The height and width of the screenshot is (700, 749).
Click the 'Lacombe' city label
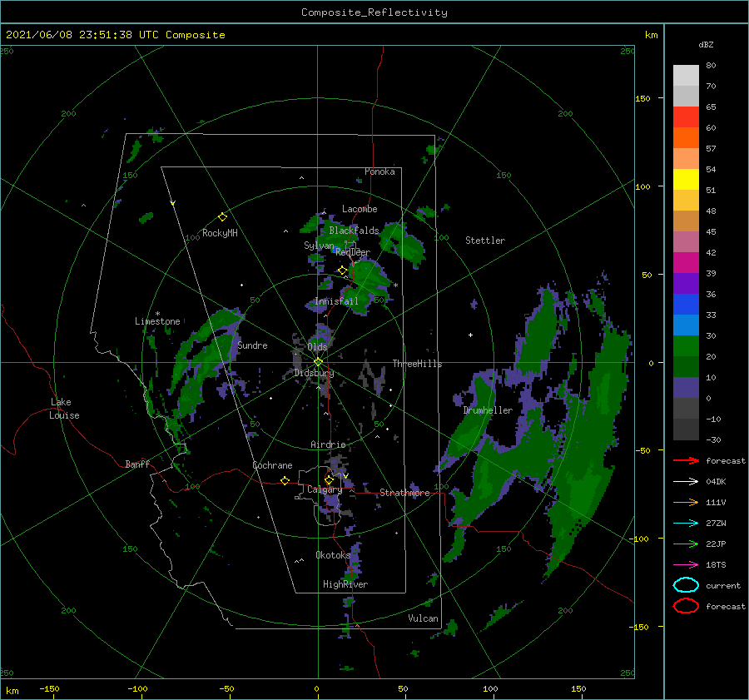tap(360, 209)
